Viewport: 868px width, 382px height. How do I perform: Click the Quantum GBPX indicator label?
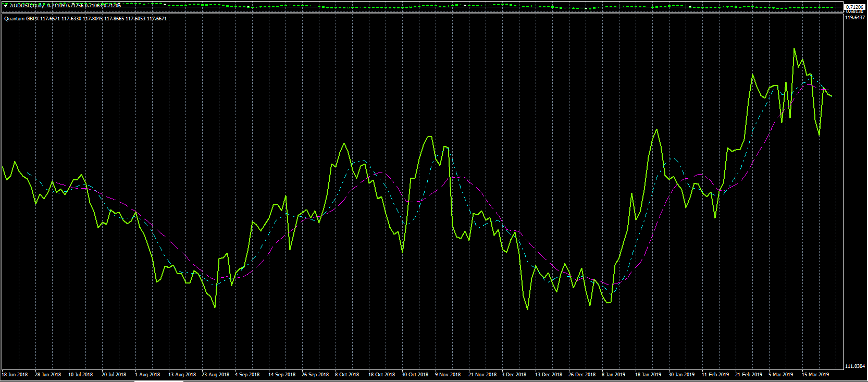click(x=21, y=19)
